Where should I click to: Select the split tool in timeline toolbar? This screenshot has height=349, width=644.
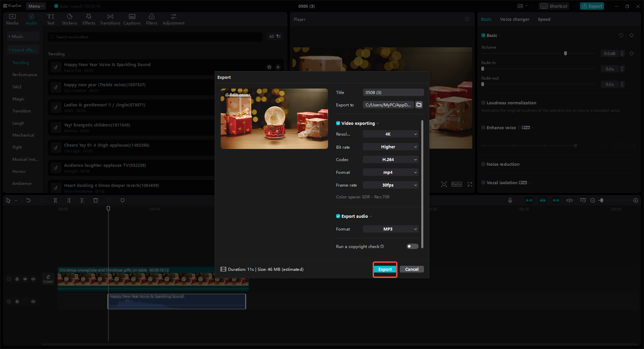55,200
